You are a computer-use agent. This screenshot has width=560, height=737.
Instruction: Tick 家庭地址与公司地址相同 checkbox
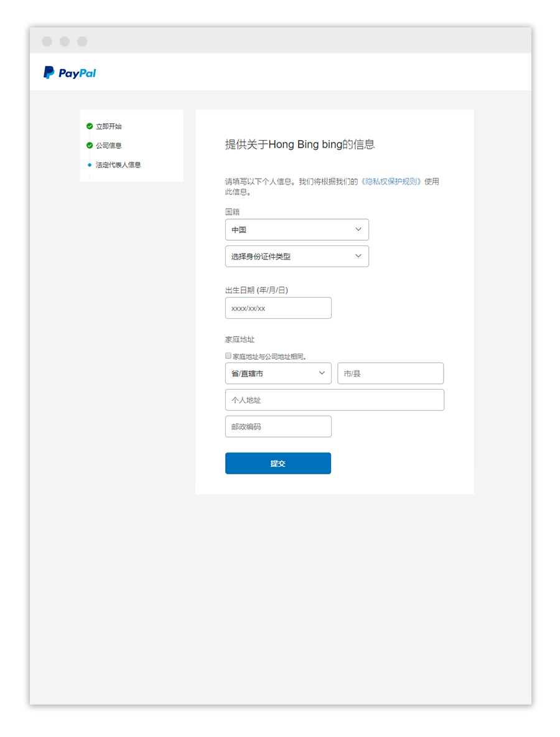228,356
